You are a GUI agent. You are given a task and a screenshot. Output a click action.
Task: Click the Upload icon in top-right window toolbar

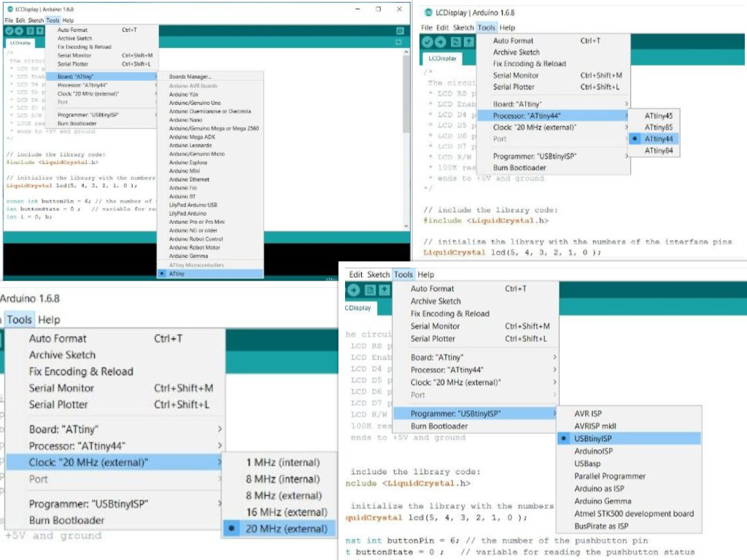(441, 42)
